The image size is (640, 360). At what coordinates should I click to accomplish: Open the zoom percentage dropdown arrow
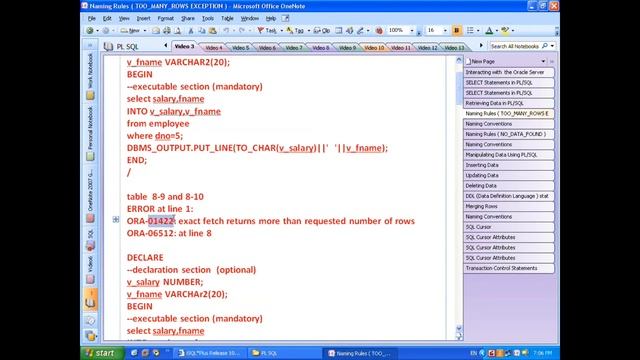click(412, 31)
